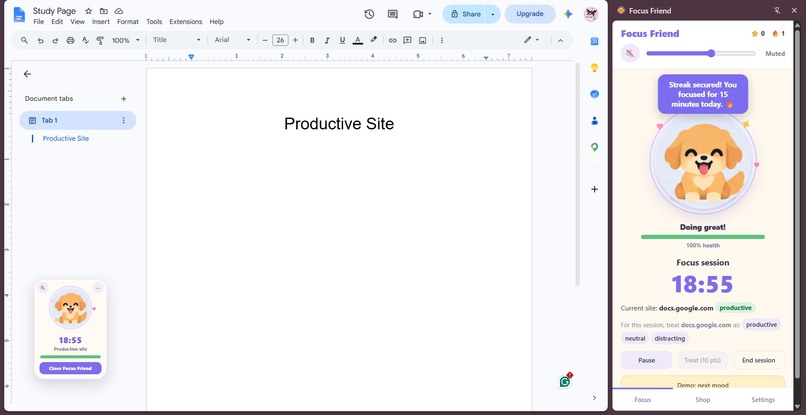
Task: Open Google Calendar side panel icon
Action: [x=594, y=41]
